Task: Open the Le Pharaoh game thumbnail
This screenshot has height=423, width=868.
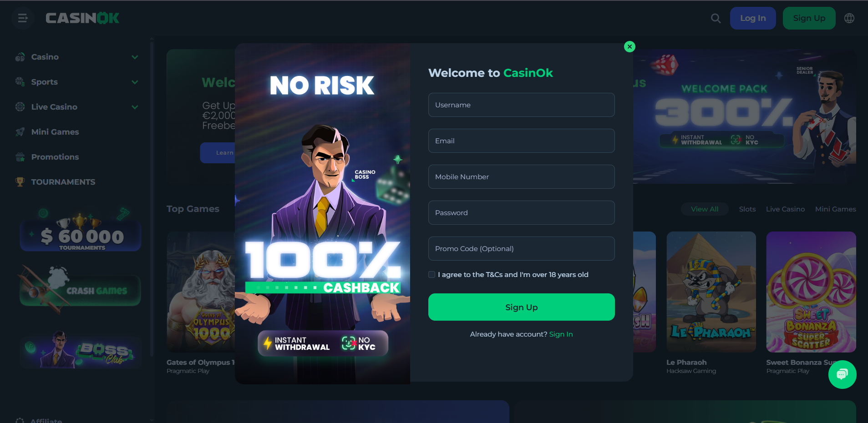Action: coord(711,292)
